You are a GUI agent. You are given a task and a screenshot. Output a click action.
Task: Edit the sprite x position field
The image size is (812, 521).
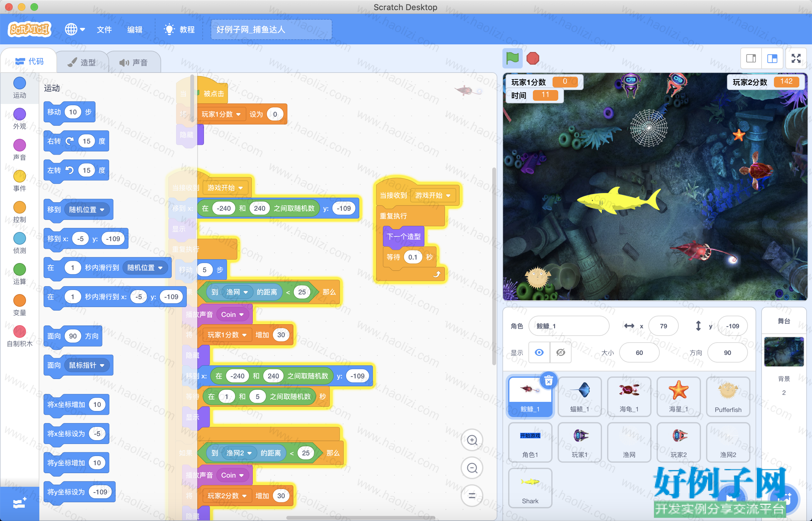click(663, 326)
